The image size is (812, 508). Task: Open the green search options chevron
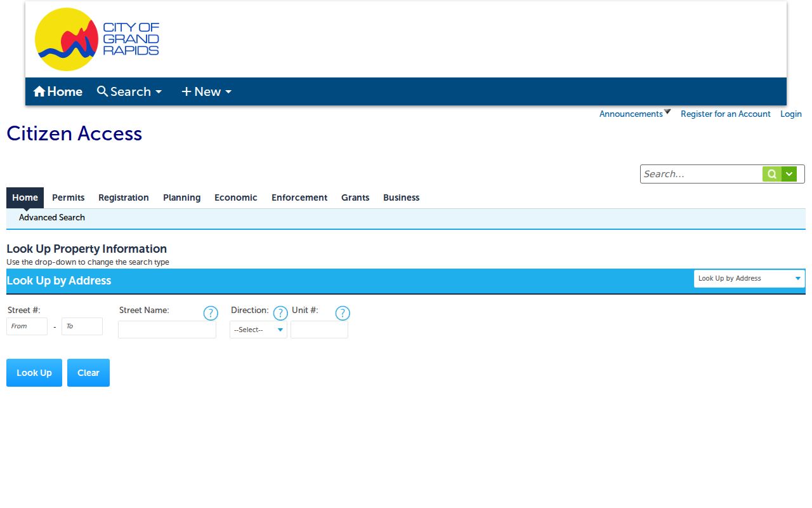point(789,174)
